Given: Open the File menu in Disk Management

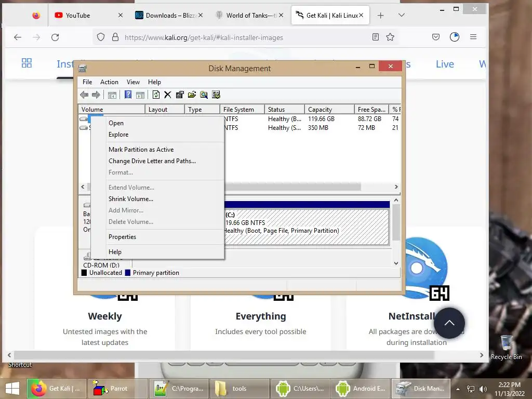Looking at the screenshot, I should pos(87,82).
